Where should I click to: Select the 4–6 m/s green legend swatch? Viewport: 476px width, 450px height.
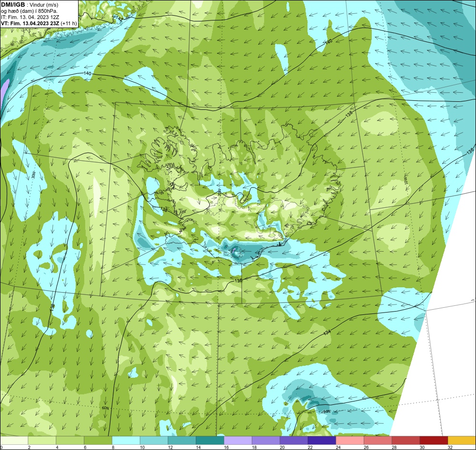pyautogui.click(x=70, y=440)
